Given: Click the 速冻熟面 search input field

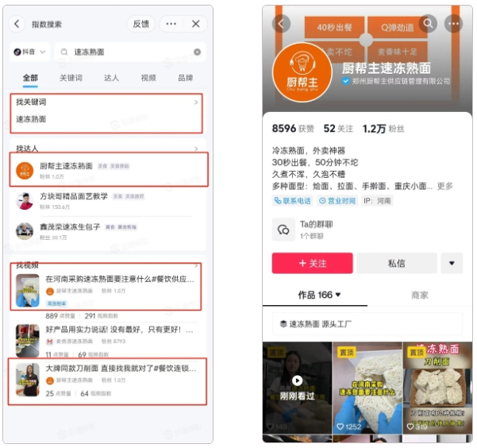Looking at the screenshot, I should click(x=130, y=52).
